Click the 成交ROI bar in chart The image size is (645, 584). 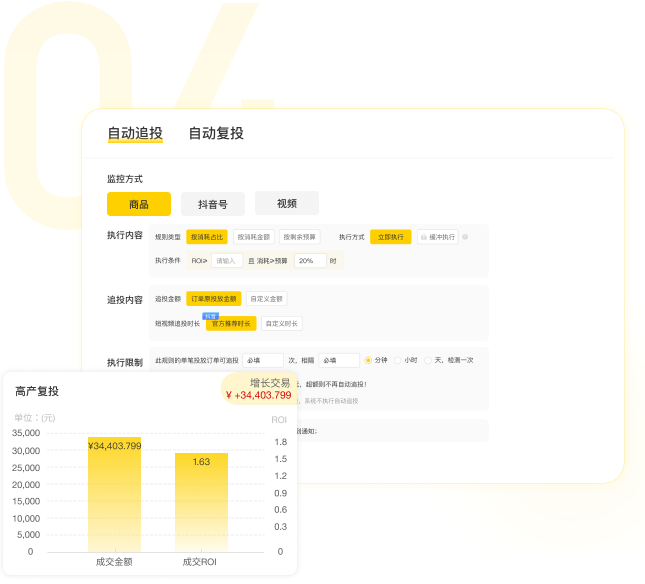pos(202,503)
